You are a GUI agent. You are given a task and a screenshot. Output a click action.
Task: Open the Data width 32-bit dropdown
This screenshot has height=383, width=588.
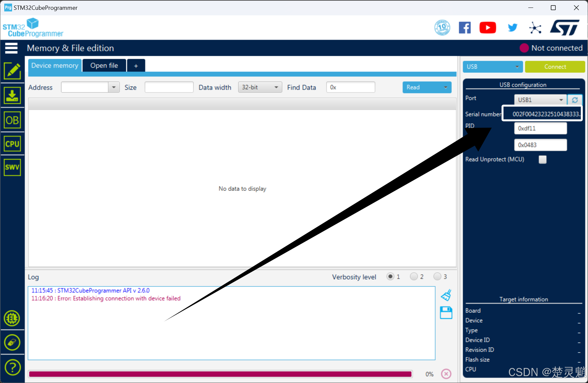(260, 87)
